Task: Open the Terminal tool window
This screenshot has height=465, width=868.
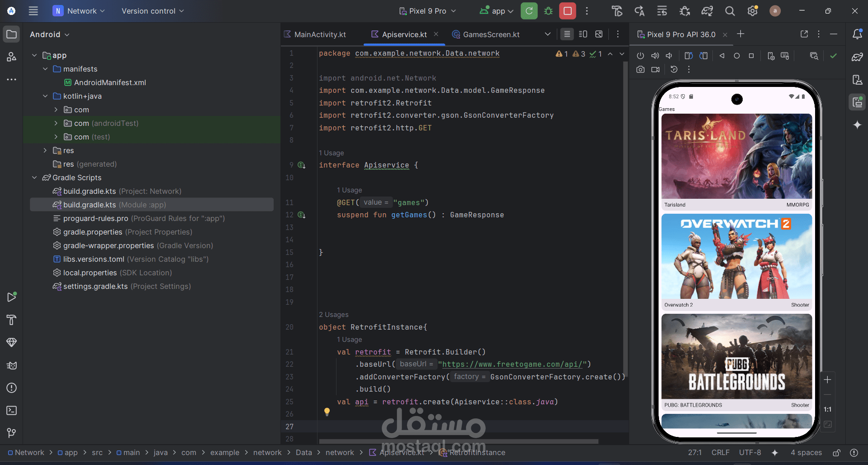Action: pyautogui.click(x=12, y=411)
